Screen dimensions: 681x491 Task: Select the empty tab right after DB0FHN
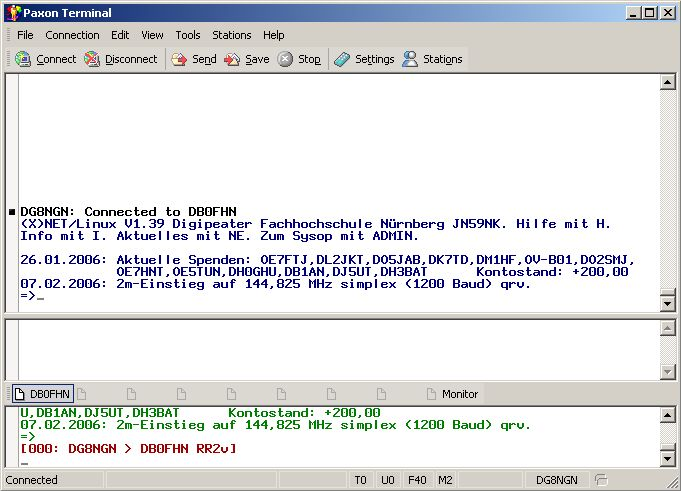click(82, 394)
